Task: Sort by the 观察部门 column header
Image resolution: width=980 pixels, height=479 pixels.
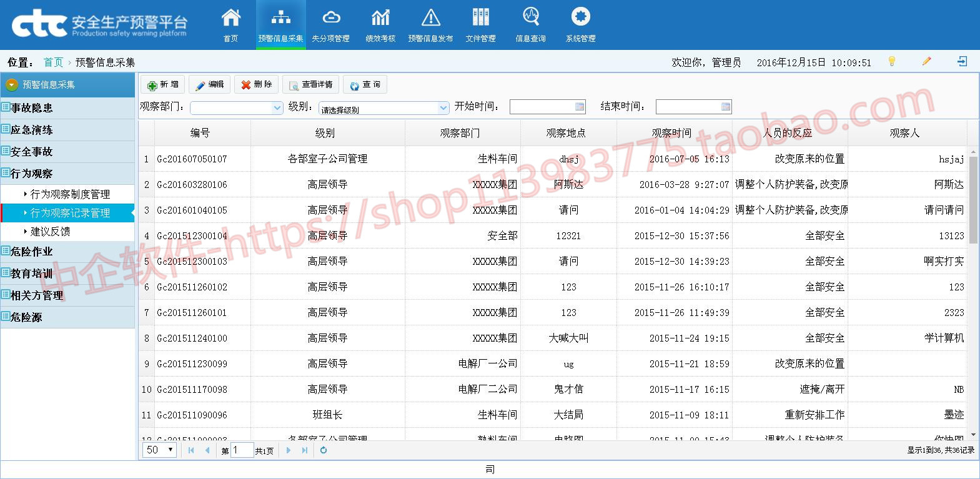Action: (462, 133)
